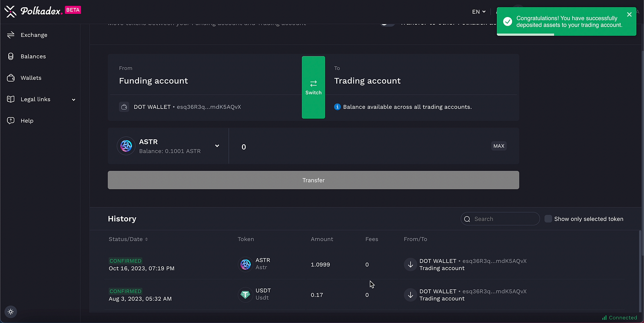Click the down-arrow deposit icon in USDT row
Screen dimensions: 644x323
click(x=410, y=295)
